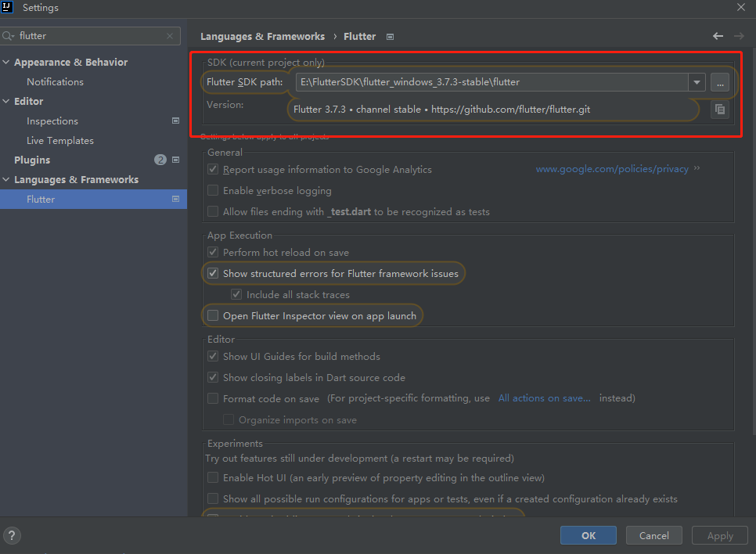Collapse the Appearance & Behavior section
The height and width of the screenshot is (554, 756).
[6, 62]
